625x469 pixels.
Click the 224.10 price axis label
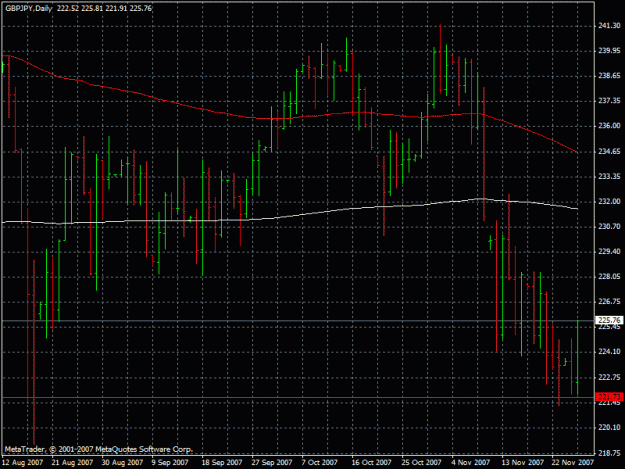pyautogui.click(x=609, y=352)
